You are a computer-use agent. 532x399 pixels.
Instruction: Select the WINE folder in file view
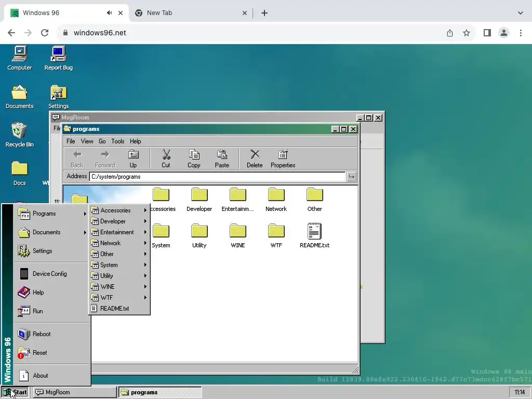(x=237, y=236)
